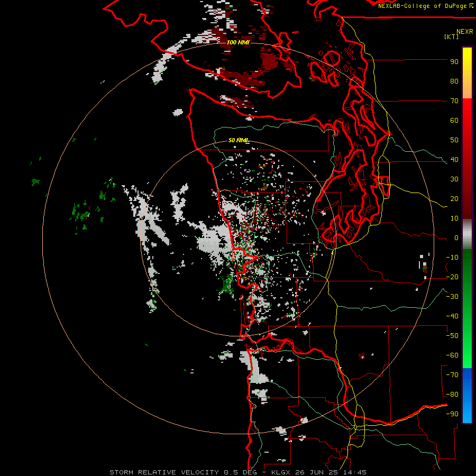Click the 90 value on velocity scale
This screenshot has width=476, height=476.
454,62
